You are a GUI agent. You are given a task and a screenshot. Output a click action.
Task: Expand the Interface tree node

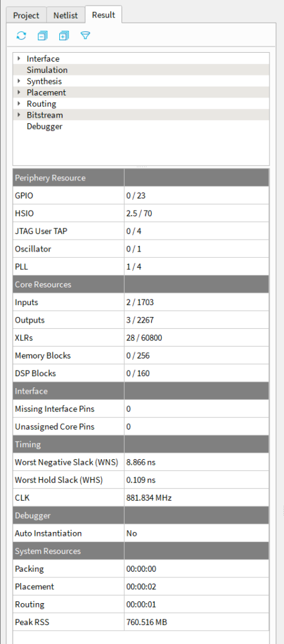click(19, 58)
